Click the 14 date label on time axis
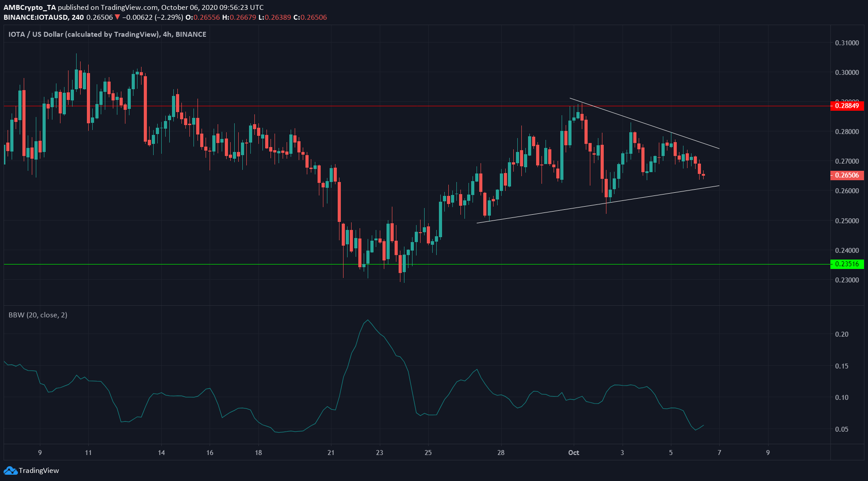 161,453
